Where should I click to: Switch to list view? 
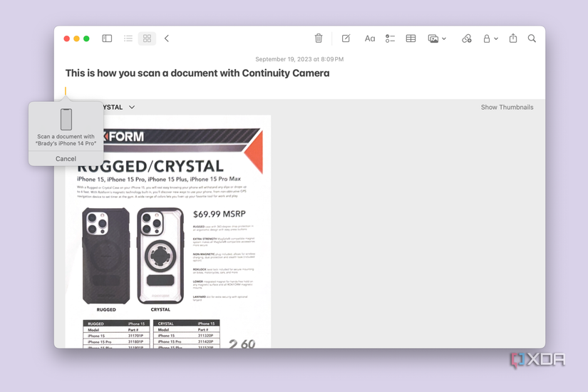tap(128, 38)
